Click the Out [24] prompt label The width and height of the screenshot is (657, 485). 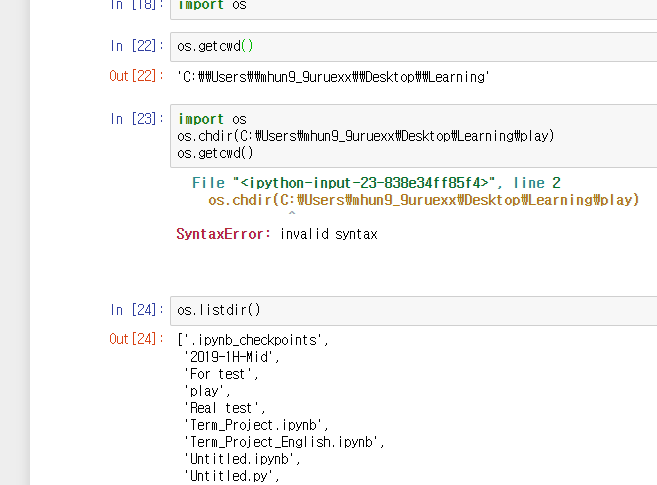pos(136,339)
